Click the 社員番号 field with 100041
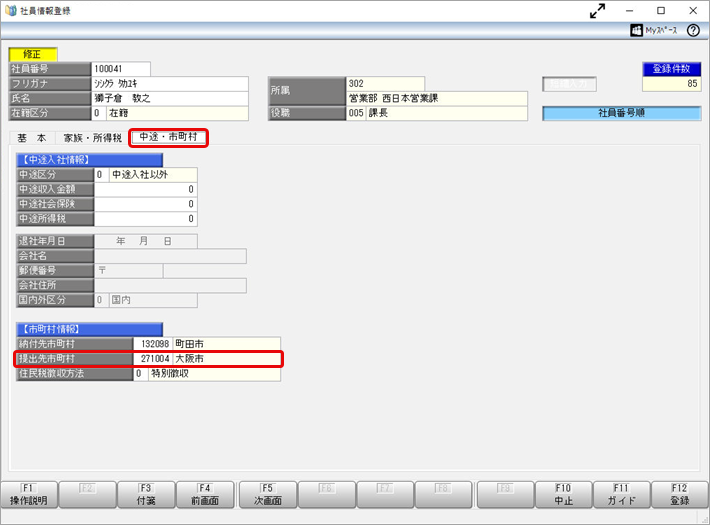Image resolution: width=710 pixels, height=525 pixels. 121,69
